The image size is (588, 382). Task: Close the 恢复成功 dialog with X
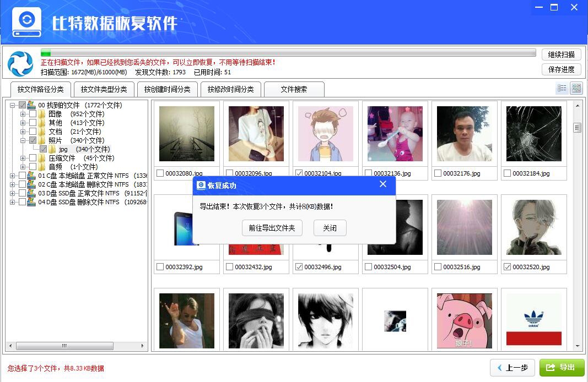(x=383, y=184)
